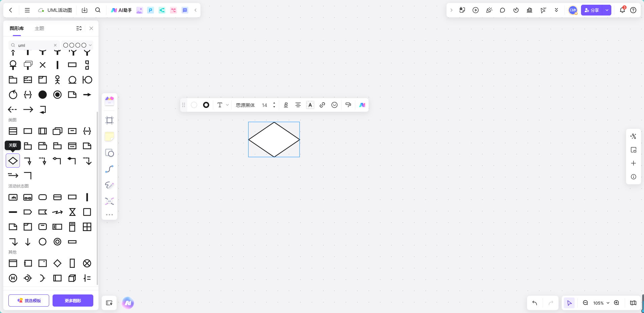644x313 pixels.
Task: Activate the format painter
Action: click(348, 105)
